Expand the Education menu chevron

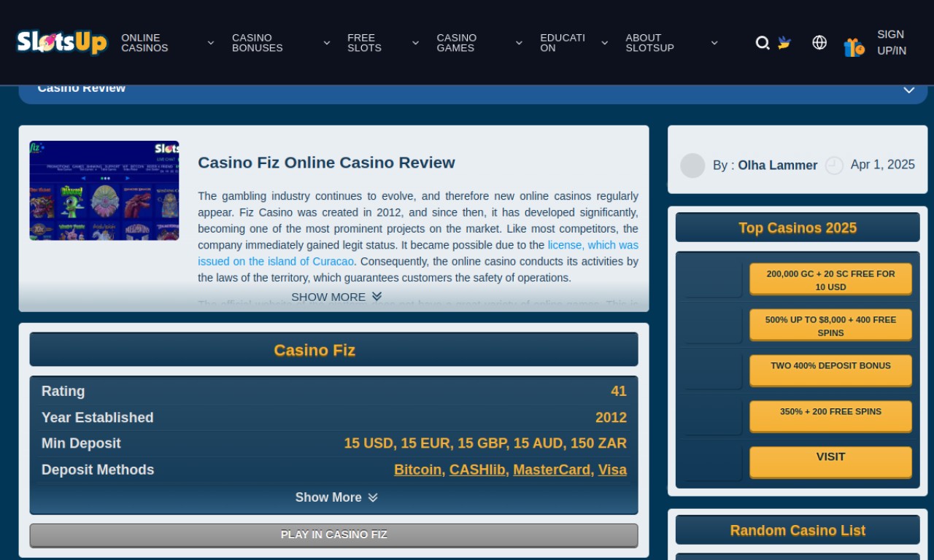click(x=604, y=43)
